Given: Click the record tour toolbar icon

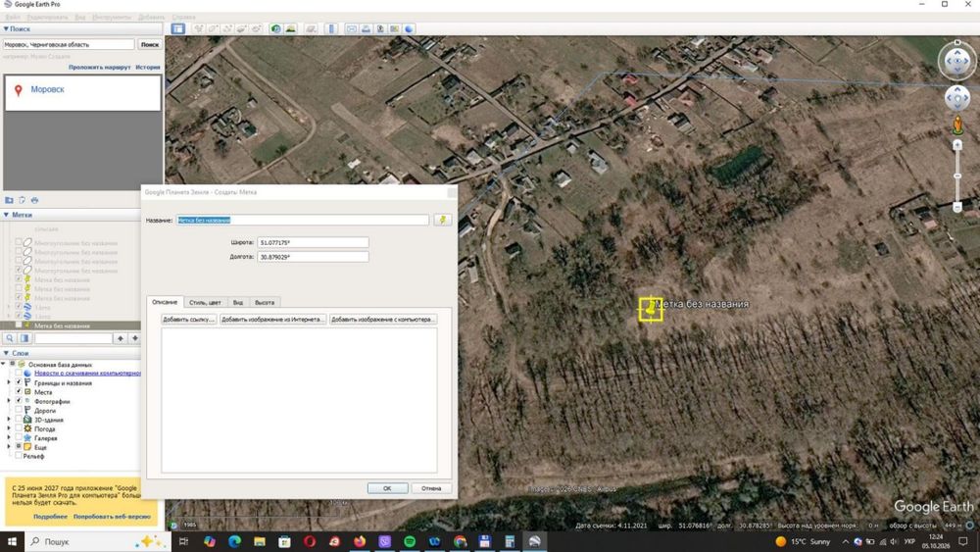Looking at the screenshot, I should [256, 28].
